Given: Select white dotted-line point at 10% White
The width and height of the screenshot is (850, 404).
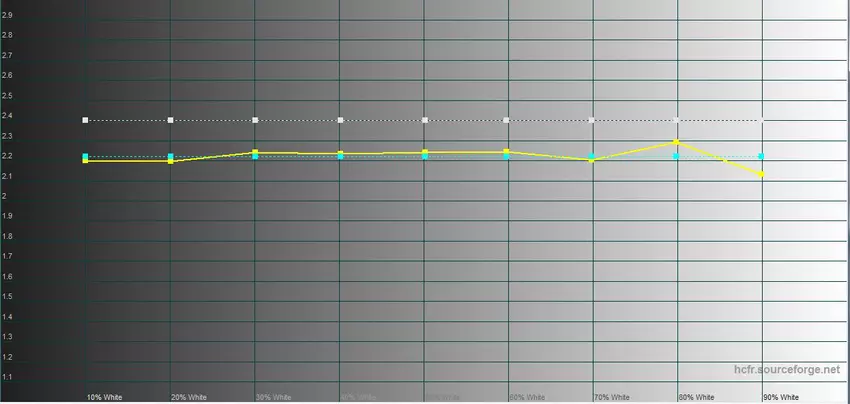Looking at the screenshot, I should pos(86,120).
